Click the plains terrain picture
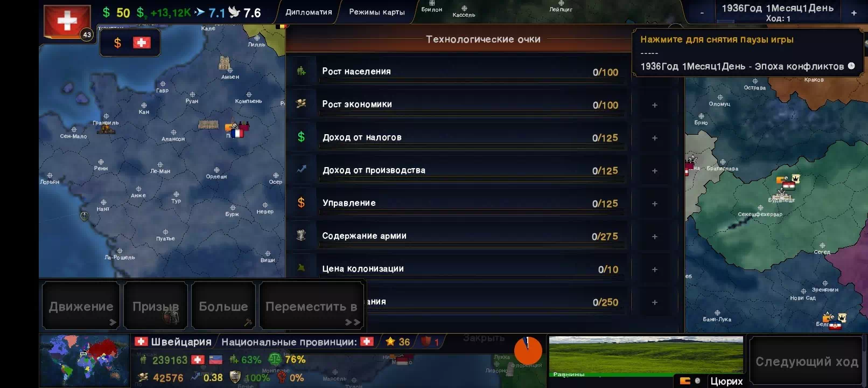 coord(646,356)
